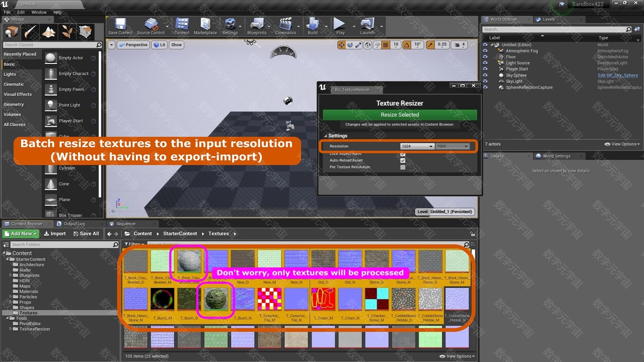Hide Atmospheric Fog via eye icon
The image size is (644, 362).
click(x=485, y=51)
